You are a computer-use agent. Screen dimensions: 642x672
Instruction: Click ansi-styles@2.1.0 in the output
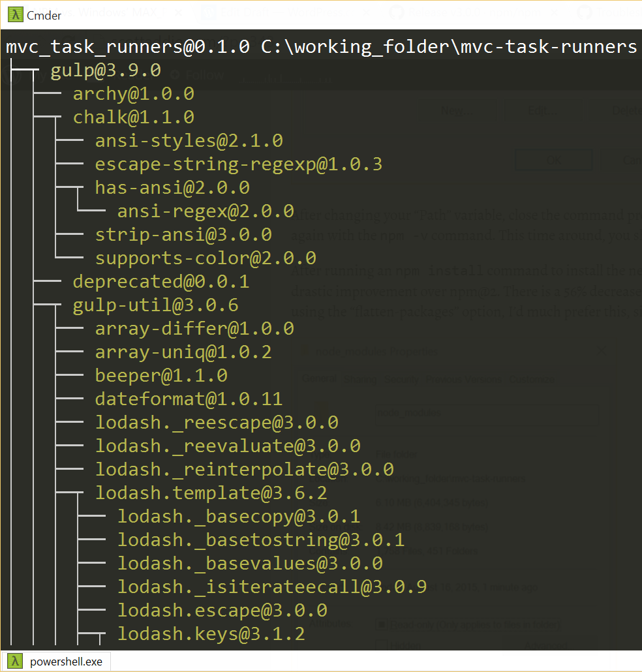pos(189,141)
